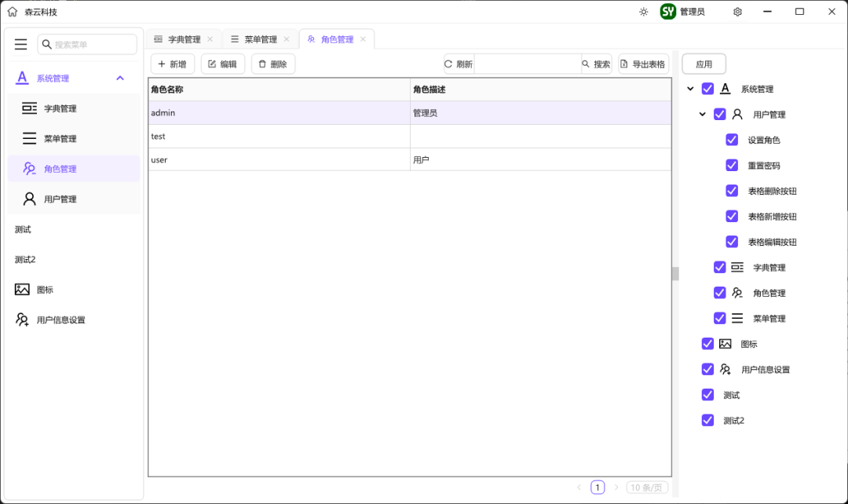Select the 字典管理 sidebar icon

pyautogui.click(x=27, y=108)
